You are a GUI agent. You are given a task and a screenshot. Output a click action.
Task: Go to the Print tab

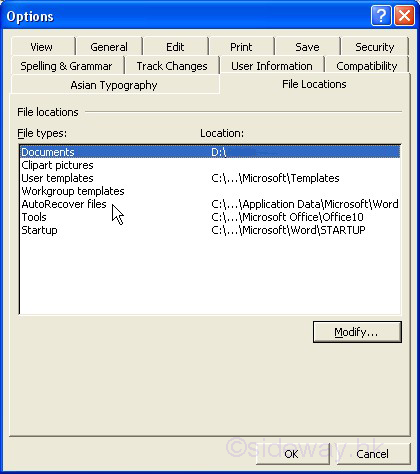coord(241,47)
